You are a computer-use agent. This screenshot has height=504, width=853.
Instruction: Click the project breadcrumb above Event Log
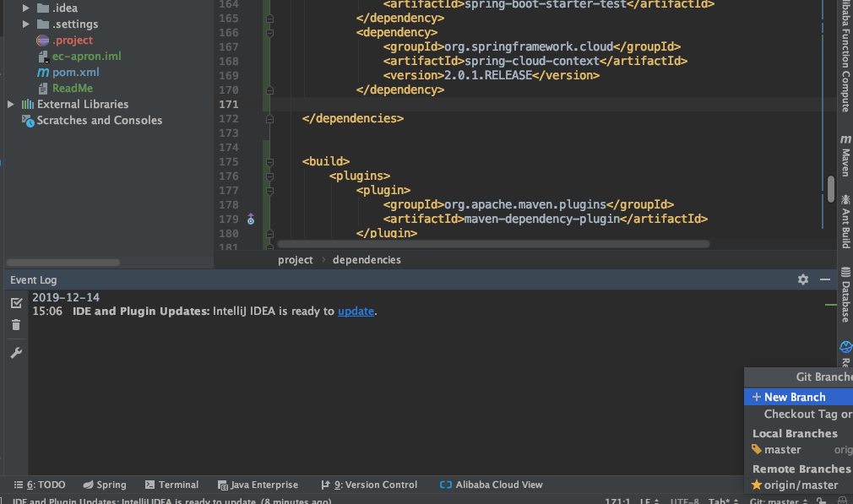pyautogui.click(x=296, y=259)
